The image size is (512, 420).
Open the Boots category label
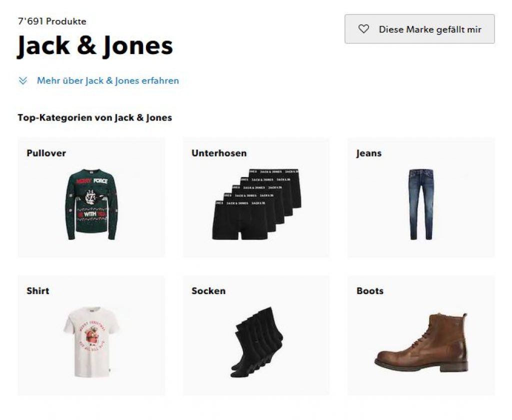370,291
